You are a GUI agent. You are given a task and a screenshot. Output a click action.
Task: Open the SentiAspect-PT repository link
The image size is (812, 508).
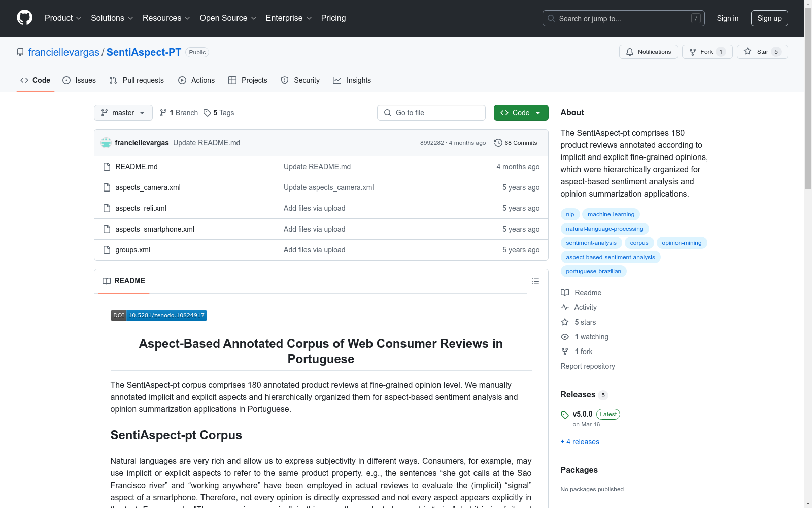click(x=144, y=52)
